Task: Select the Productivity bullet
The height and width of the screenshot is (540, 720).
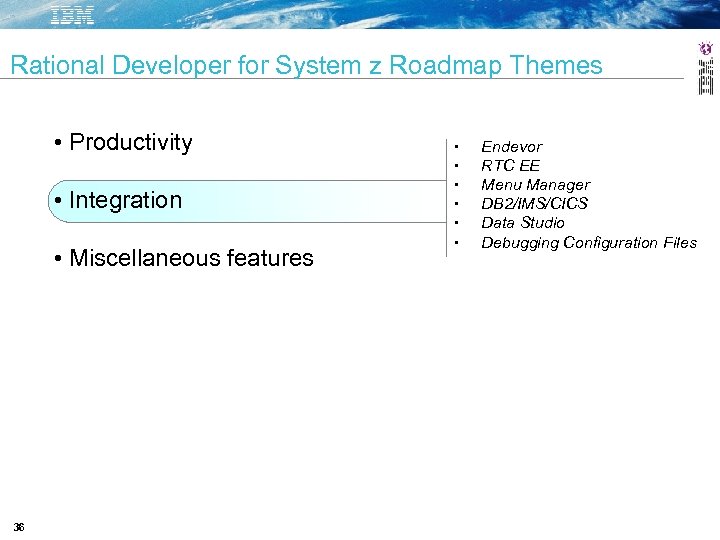Action: [x=130, y=142]
